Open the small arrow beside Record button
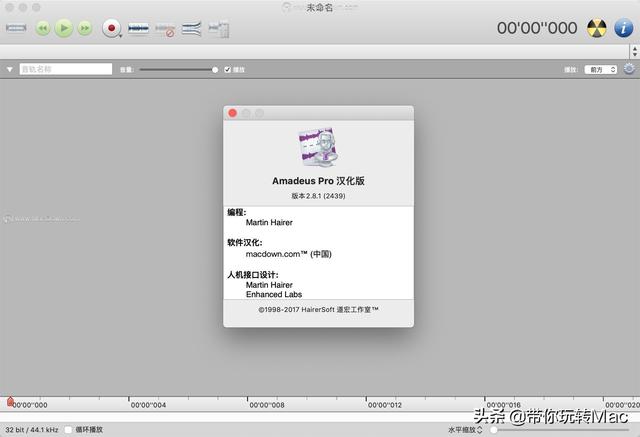 tap(121, 36)
